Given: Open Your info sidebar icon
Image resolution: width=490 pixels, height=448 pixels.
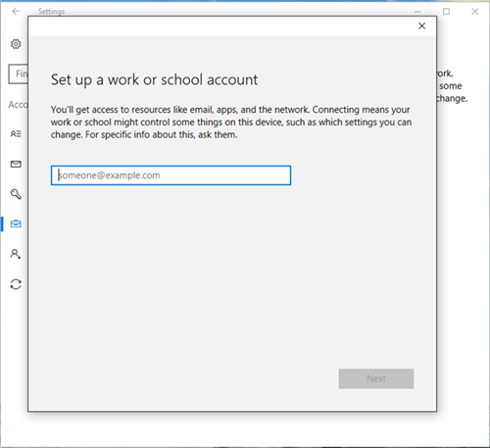Looking at the screenshot, I should (16, 134).
